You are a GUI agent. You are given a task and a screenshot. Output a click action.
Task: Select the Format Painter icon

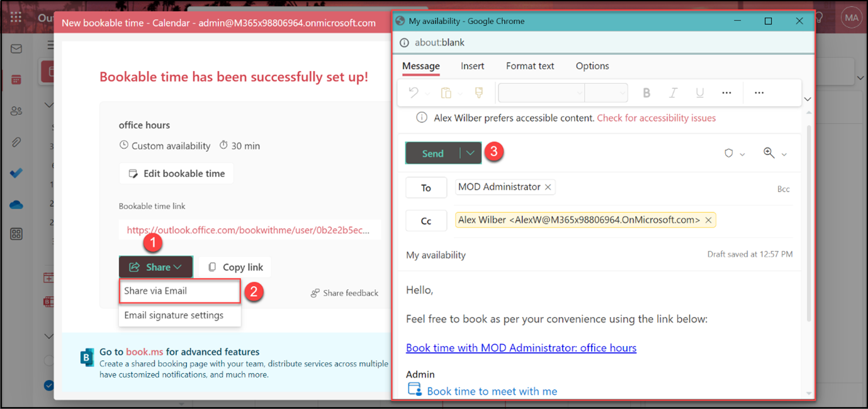[479, 93]
